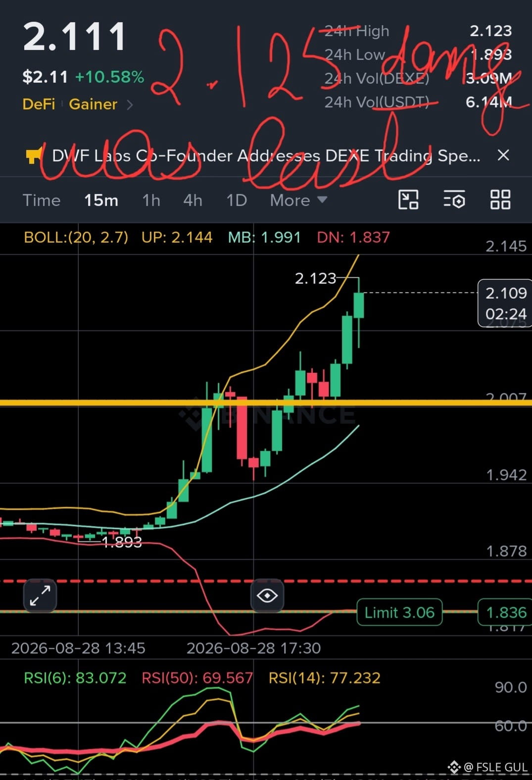Select the Limit 3.06 order label
This screenshot has height=780, width=532.
tap(399, 613)
